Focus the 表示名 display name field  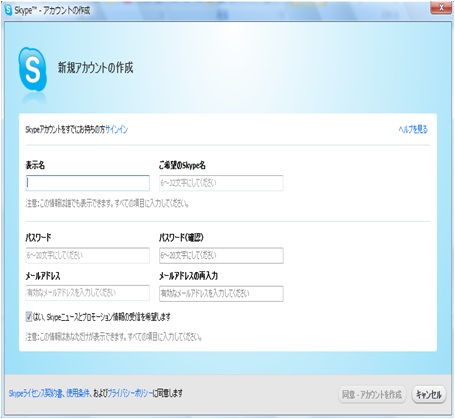pos(88,183)
